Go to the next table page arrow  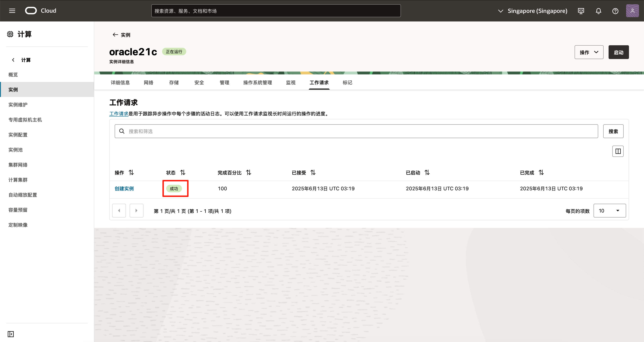pos(136,211)
